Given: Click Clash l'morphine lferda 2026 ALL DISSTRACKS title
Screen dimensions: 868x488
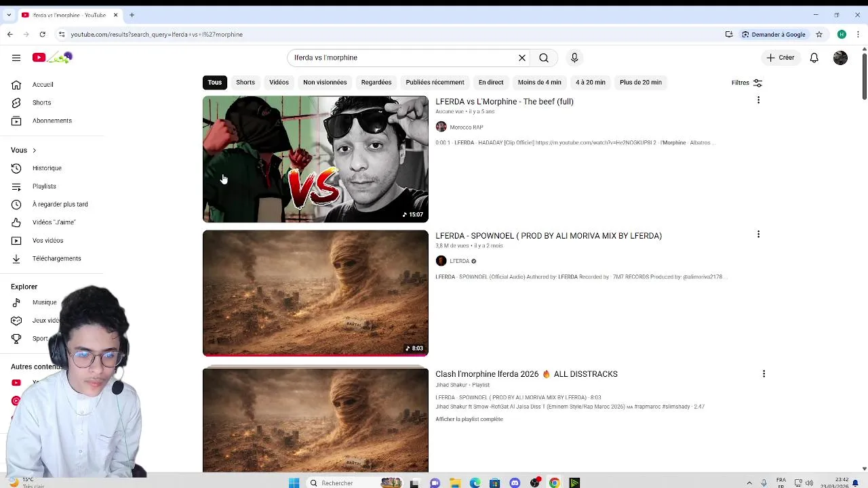Looking at the screenshot, I should click(x=526, y=374).
